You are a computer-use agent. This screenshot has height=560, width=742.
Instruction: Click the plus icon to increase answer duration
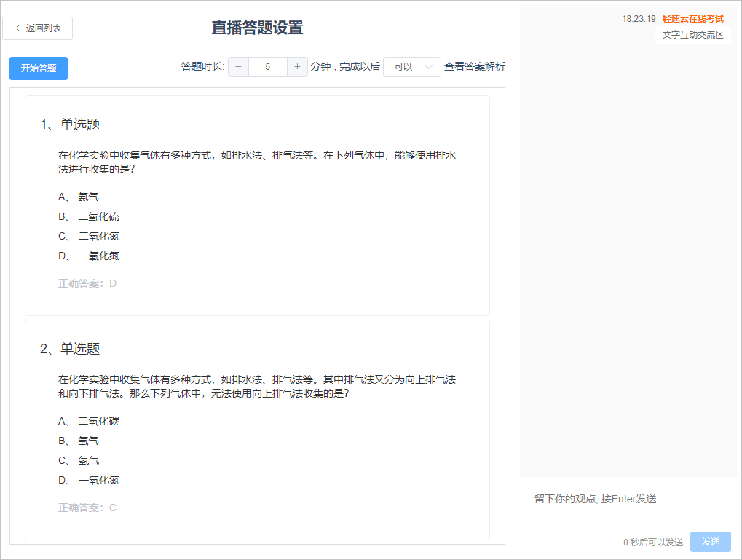[x=297, y=67]
